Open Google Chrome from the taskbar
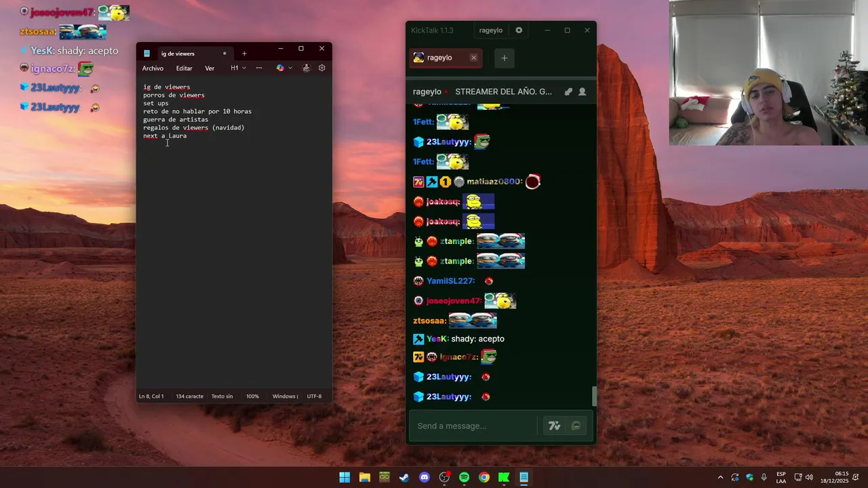 pyautogui.click(x=484, y=477)
